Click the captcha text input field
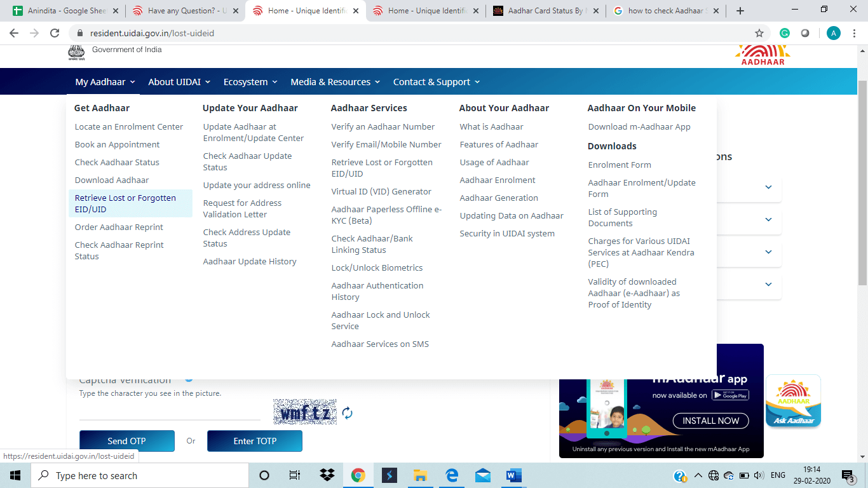Image resolution: width=868 pixels, height=488 pixels. click(170, 411)
